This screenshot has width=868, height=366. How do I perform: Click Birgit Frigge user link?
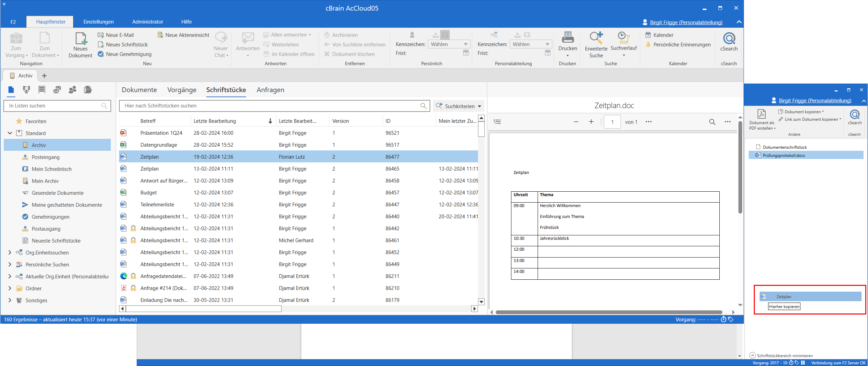pos(686,23)
